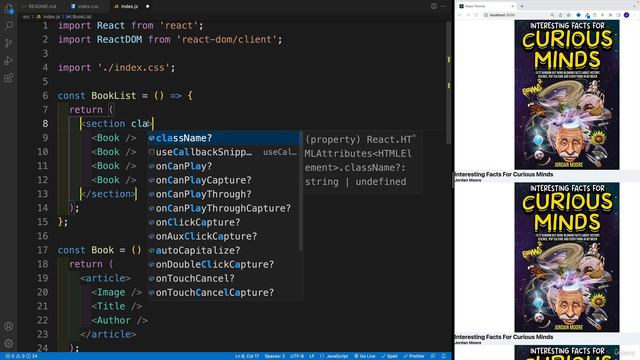Click the BookList breadcrumb segment
The height and width of the screenshot is (360, 640).
78,17
